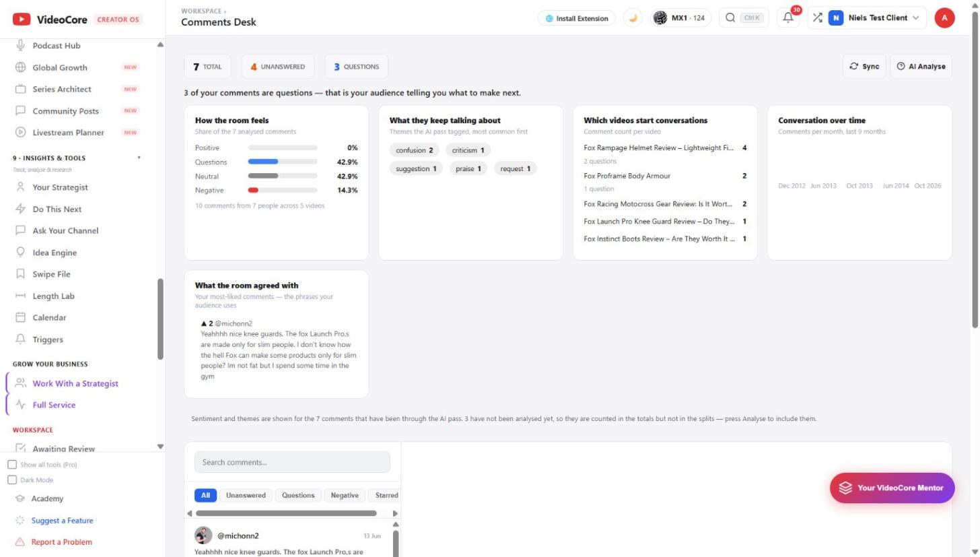The height and width of the screenshot is (557, 980).
Task: Select the Starred filter tab
Action: click(x=386, y=495)
